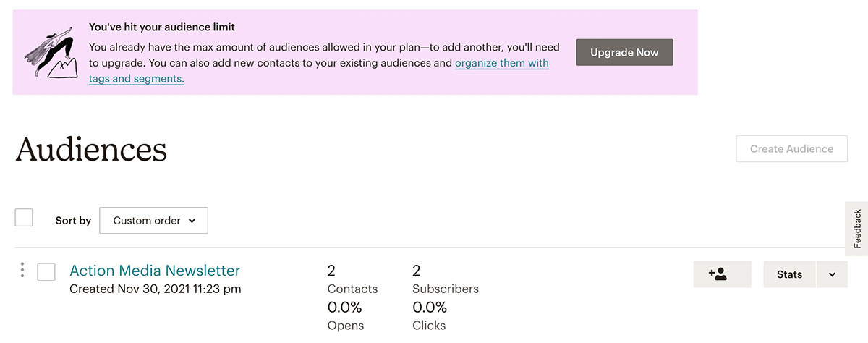Click the Created Nov 30, 2021 date text
This screenshot has height=343, width=868.
156,289
